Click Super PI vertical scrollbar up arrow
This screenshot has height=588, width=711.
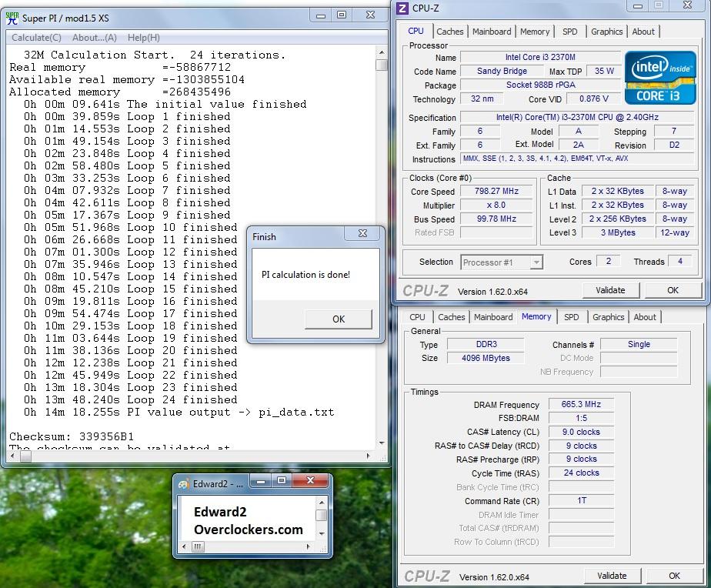[382, 52]
